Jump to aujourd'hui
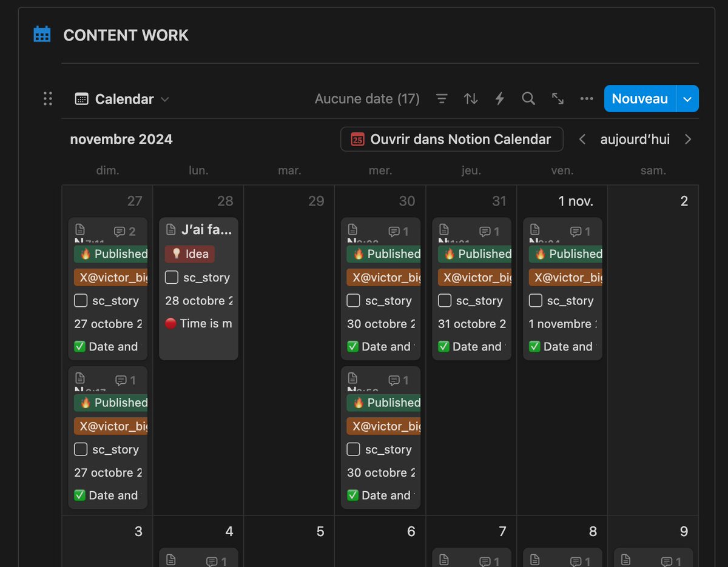Viewport: 728px width, 567px height. tap(635, 139)
